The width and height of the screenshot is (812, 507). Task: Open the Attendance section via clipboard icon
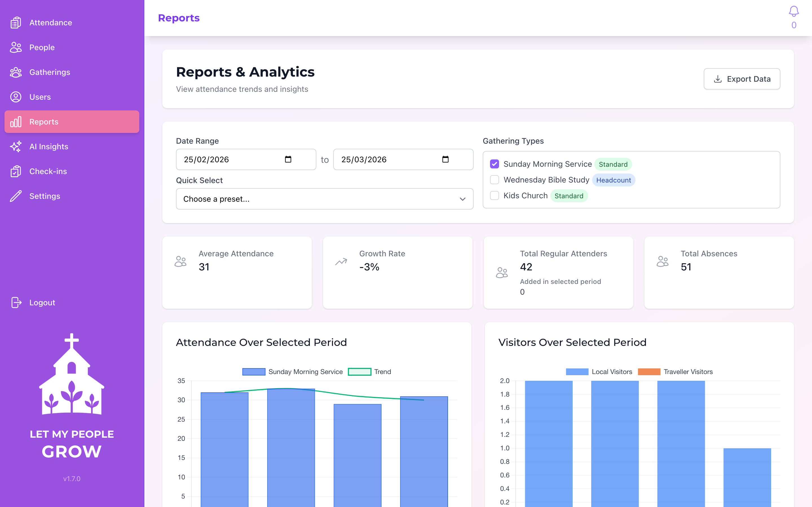click(x=16, y=23)
